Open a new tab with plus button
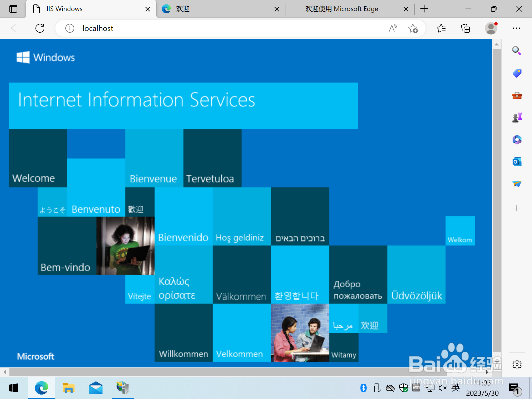Image resolution: width=532 pixels, height=399 pixels. click(x=424, y=9)
